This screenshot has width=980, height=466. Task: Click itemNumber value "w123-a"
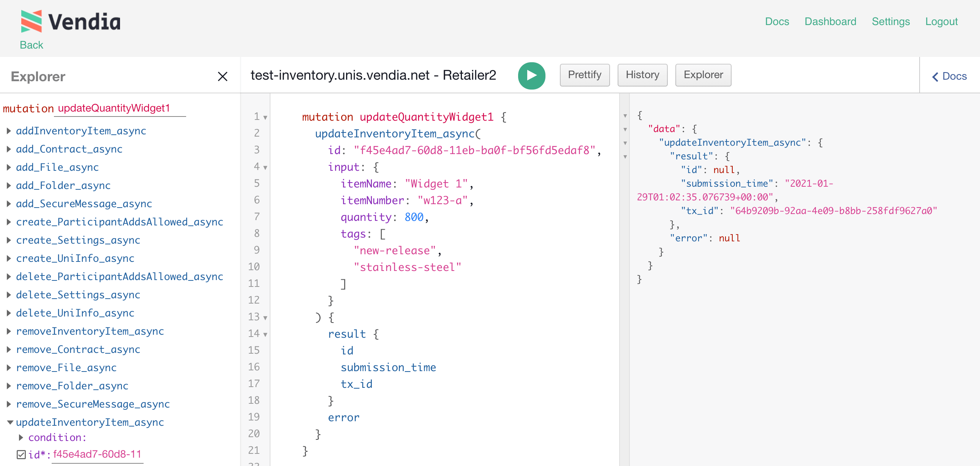[x=443, y=200]
